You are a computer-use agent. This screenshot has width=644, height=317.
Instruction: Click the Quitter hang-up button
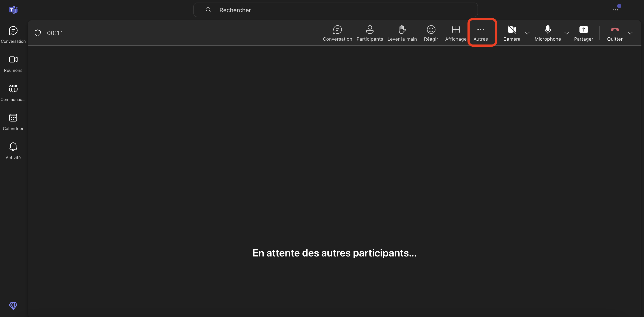(615, 33)
